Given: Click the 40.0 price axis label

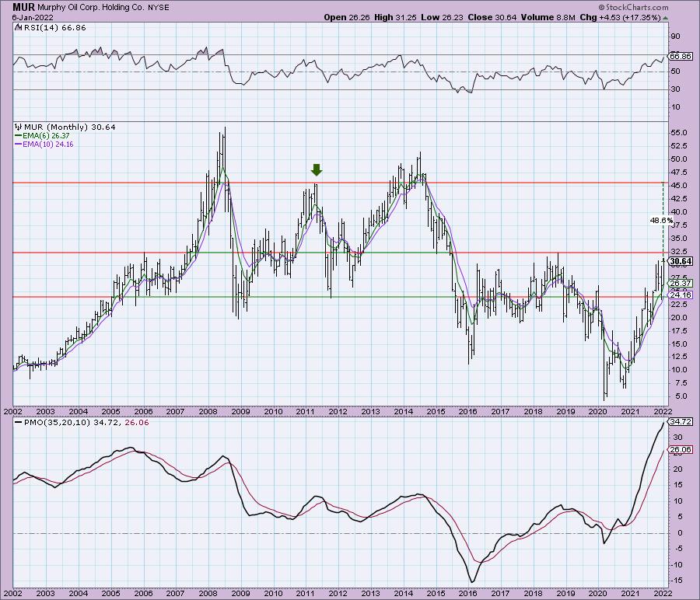Looking at the screenshot, I should coord(678,212).
